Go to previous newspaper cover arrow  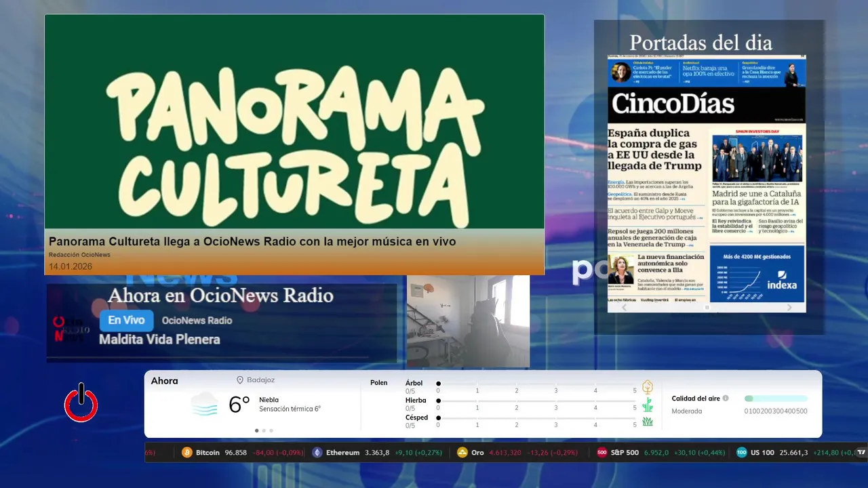[625, 307]
